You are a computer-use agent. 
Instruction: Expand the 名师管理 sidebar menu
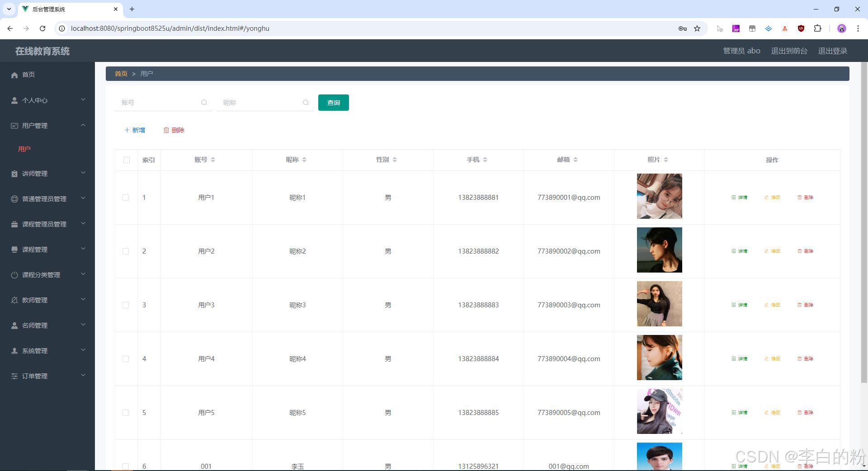pyautogui.click(x=47, y=325)
